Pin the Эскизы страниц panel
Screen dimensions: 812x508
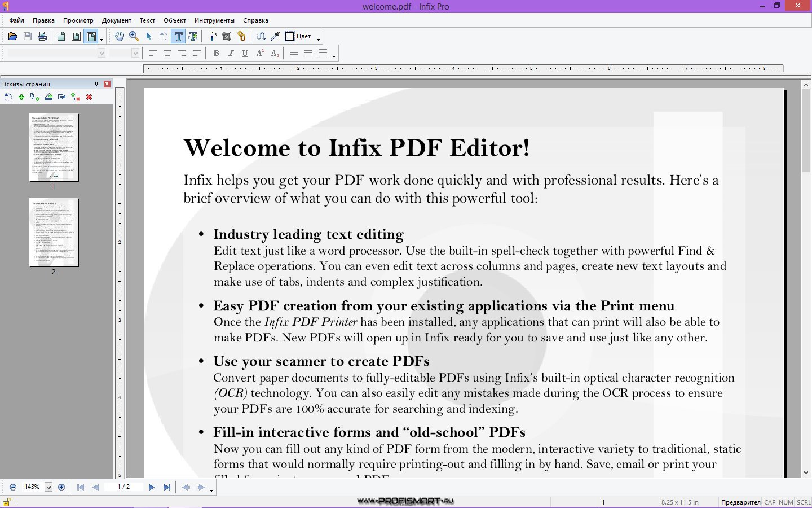[x=96, y=84]
